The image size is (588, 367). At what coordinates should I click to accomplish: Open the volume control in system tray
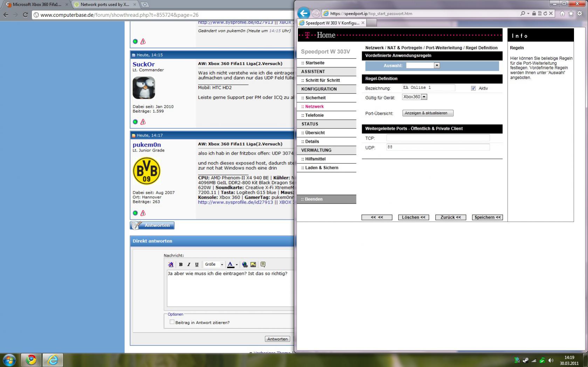click(551, 360)
